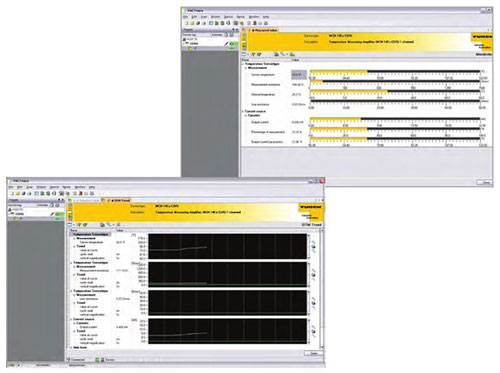Click Save project icon in back window toolbar
This screenshot has width=500, height=373.
(198, 23)
